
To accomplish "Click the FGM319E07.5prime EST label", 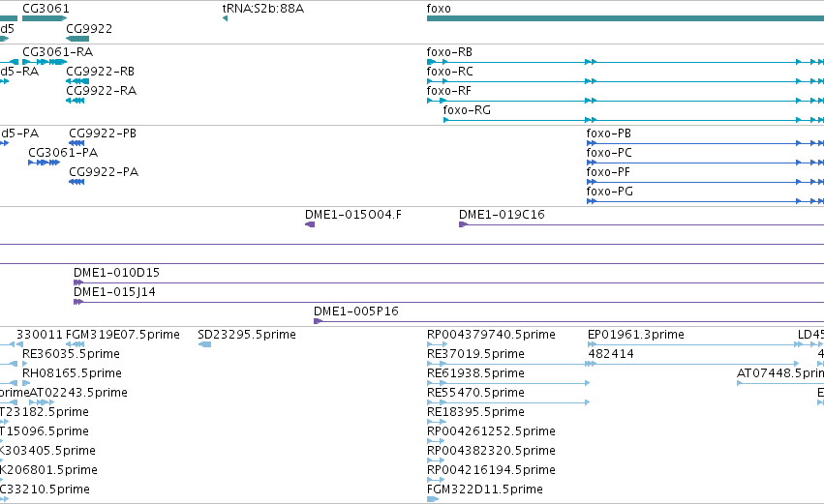I will pos(123,335).
